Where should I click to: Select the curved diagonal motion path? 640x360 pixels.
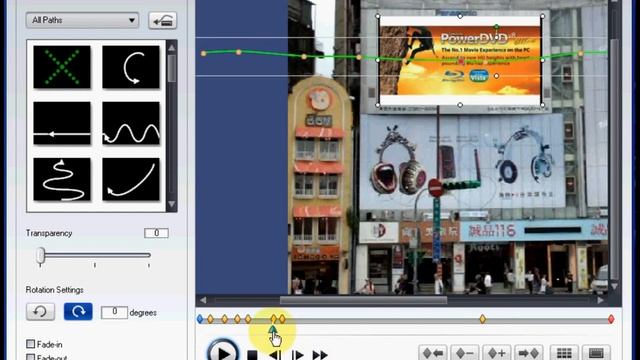(x=131, y=179)
